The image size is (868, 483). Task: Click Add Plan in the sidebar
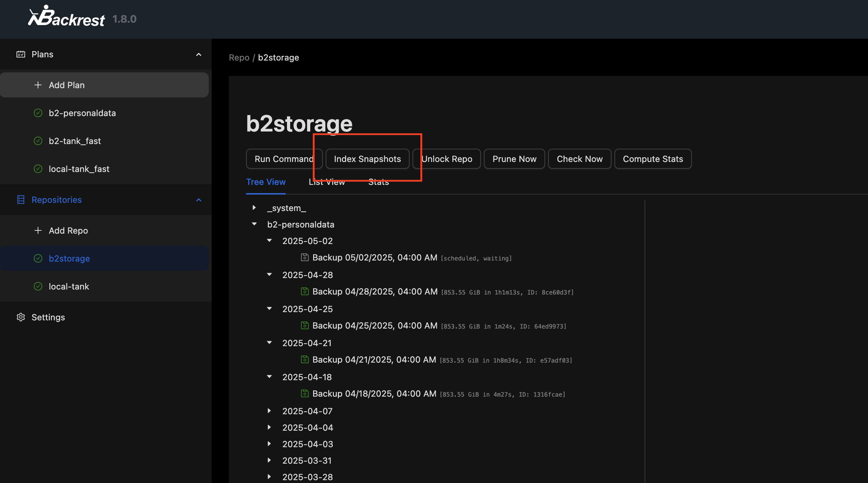click(104, 85)
